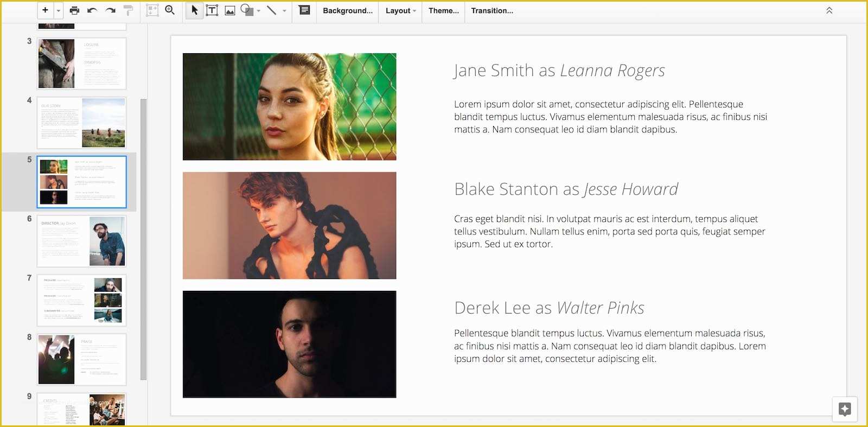The image size is (868, 427).
Task: Select the zoom magnifier tool
Action: 170,10
